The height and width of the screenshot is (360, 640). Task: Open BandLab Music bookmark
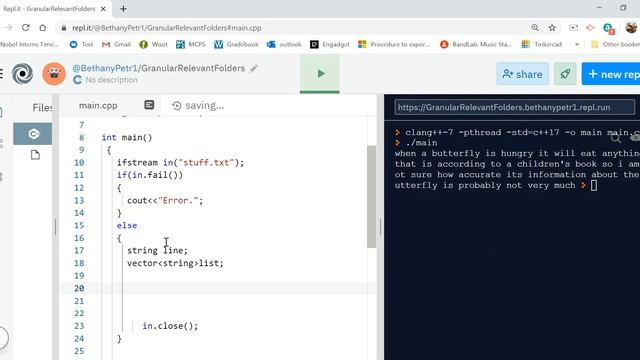click(476, 44)
